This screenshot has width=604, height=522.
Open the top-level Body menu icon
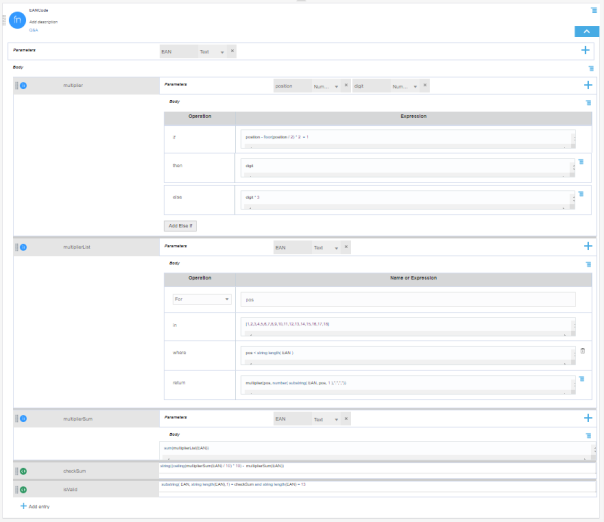(x=591, y=68)
